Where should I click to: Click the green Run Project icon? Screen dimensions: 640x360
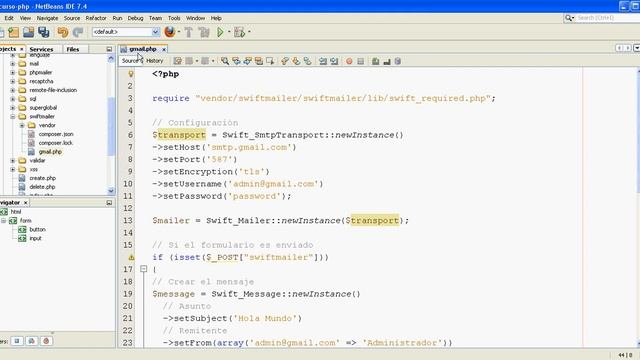coord(220,32)
